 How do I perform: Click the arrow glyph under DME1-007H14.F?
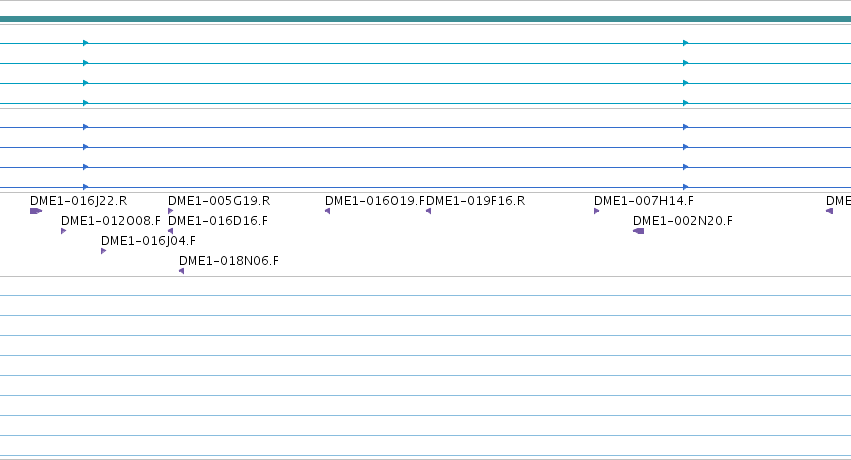click(x=596, y=211)
